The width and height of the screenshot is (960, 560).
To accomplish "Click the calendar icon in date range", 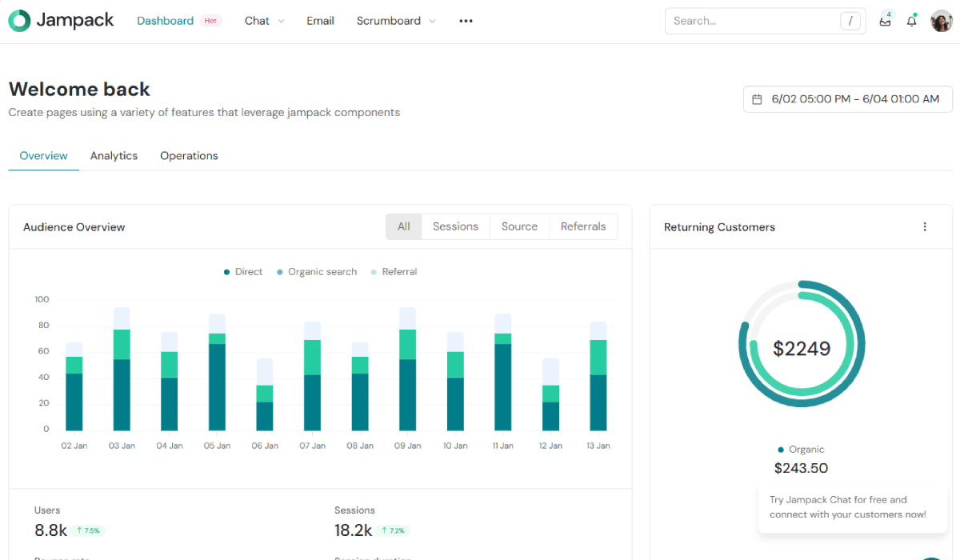I will 757,99.
